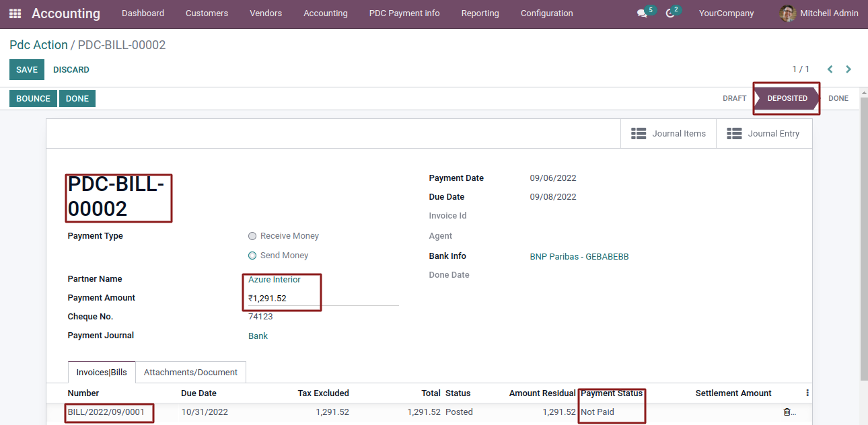
Task: Click the Posted status cell
Action: [x=459, y=412]
